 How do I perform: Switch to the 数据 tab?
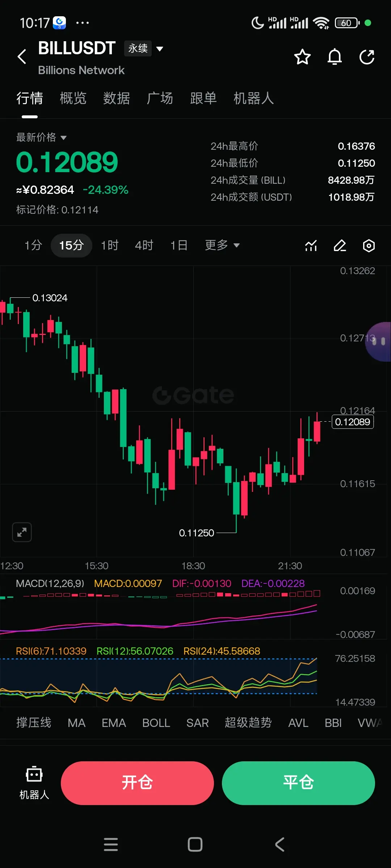(x=117, y=98)
